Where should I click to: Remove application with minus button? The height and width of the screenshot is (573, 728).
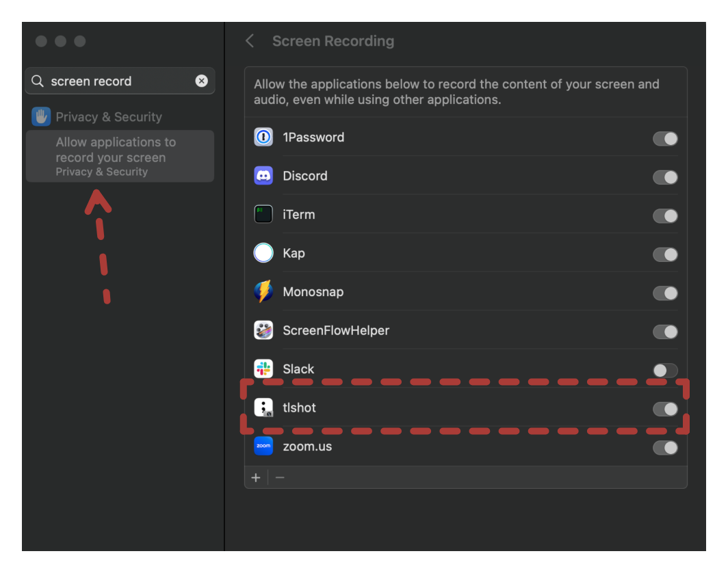click(279, 477)
